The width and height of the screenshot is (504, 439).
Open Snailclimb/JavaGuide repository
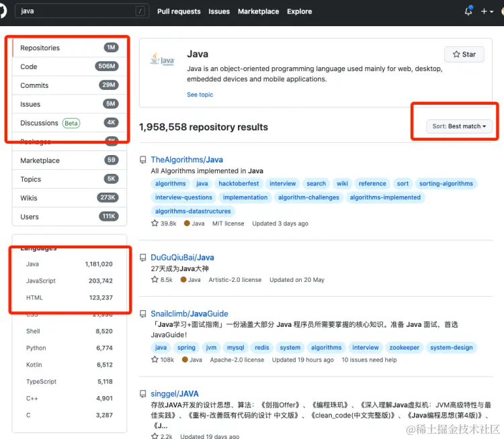pyautogui.click(x=190, y=313)
